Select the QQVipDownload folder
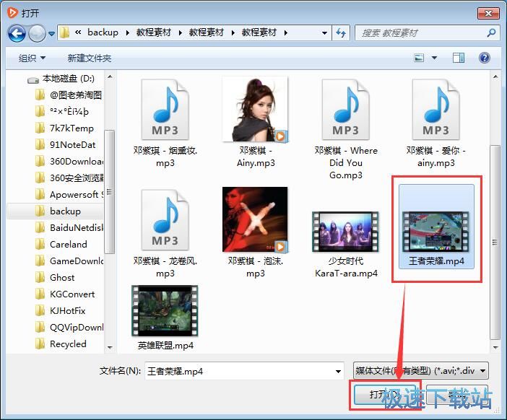The width and height of the screenshot is (507, 420). (69, 328)
